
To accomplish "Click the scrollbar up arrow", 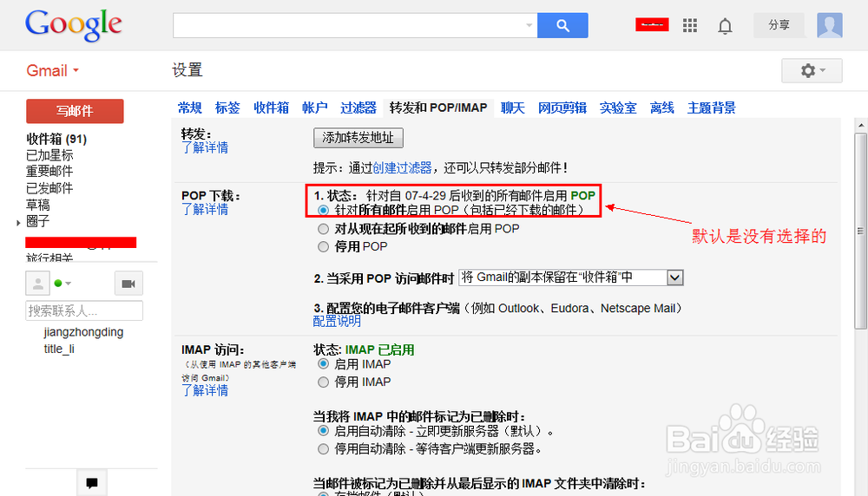I will (861, 125).
